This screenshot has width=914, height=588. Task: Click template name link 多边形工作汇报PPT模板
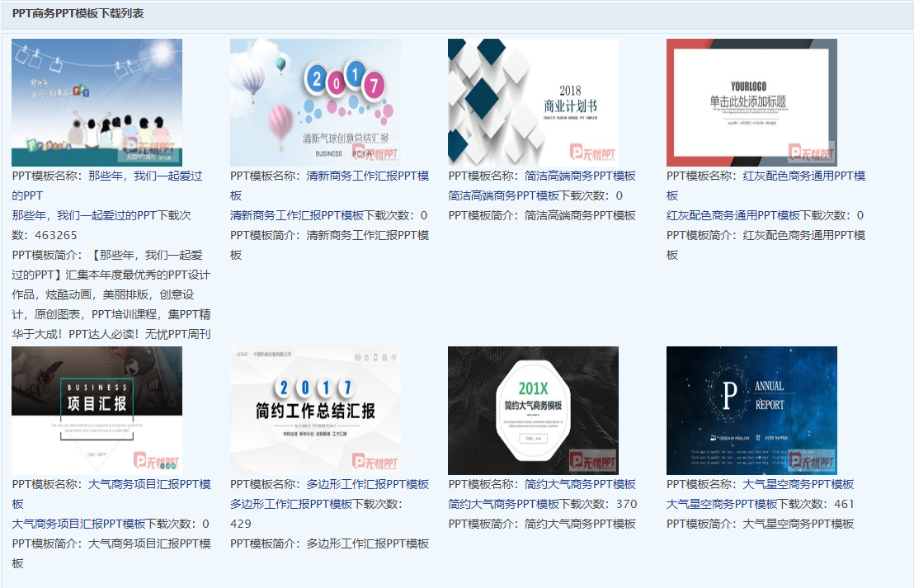coord(368,484)
